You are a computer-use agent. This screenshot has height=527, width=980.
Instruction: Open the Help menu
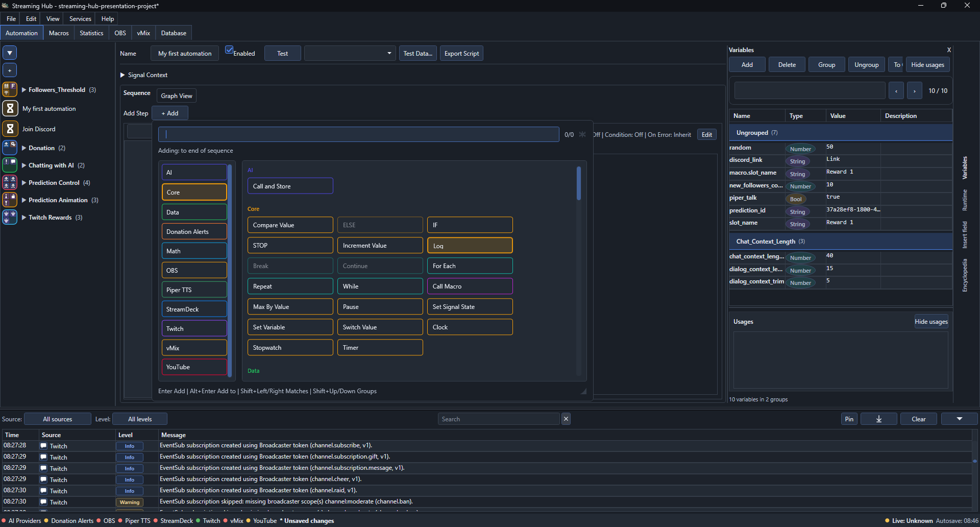point(107,18)
